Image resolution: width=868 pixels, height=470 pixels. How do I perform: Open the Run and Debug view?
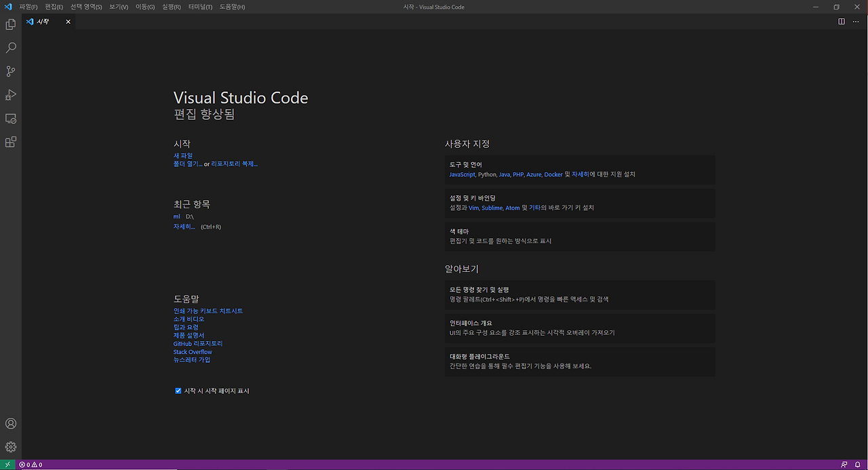(10, 95)
